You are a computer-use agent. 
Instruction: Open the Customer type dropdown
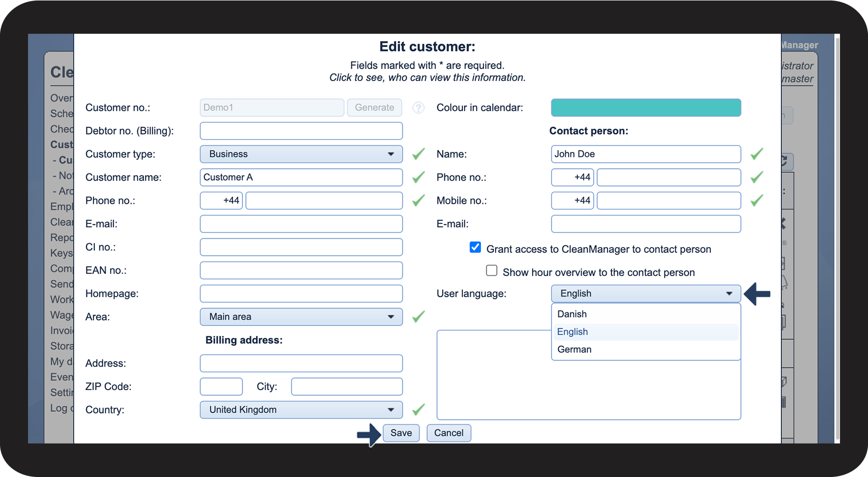301,154
